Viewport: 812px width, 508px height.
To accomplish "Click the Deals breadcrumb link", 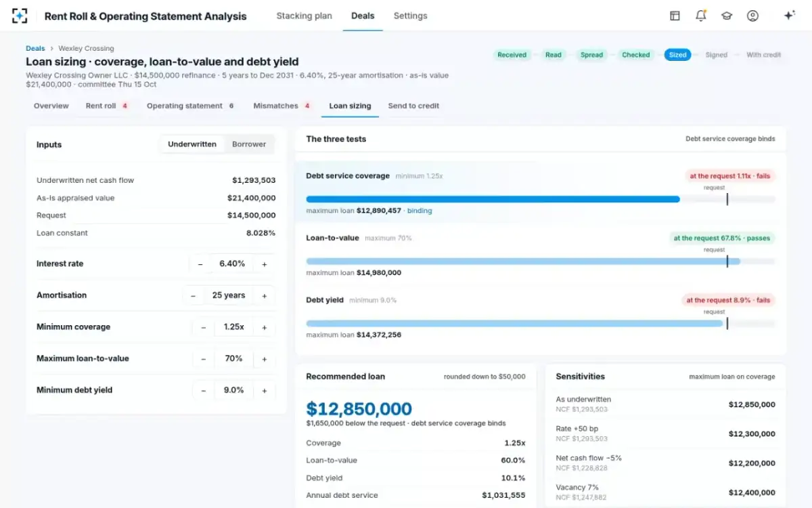I will [35, 48].
